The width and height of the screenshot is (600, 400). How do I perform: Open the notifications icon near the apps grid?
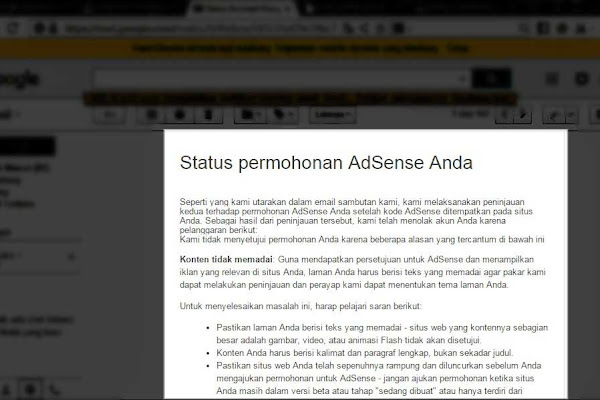coord(582,79)
